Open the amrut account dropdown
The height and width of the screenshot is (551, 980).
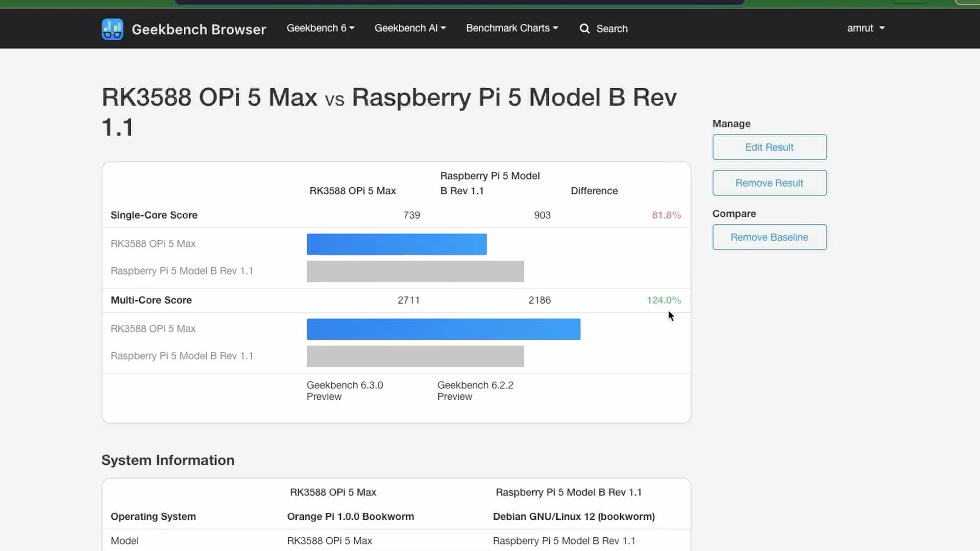pos(866,28)
